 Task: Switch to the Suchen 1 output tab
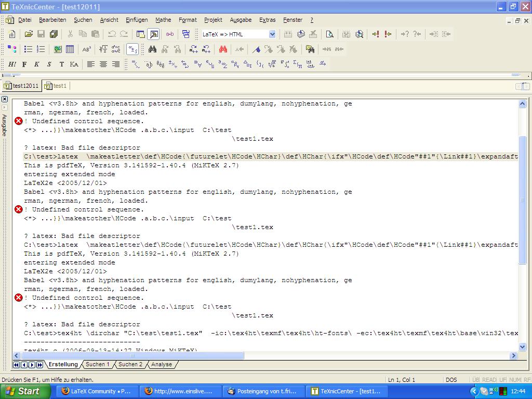coord(98,364)
